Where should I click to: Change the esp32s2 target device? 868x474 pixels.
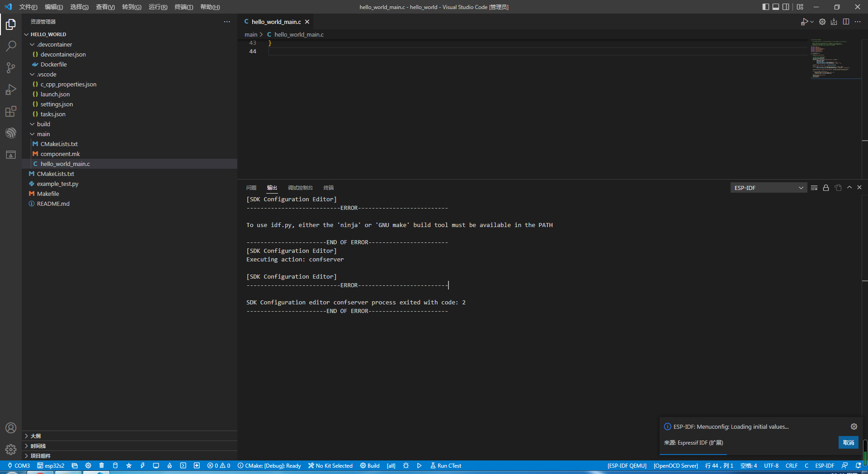pos(51,465)
